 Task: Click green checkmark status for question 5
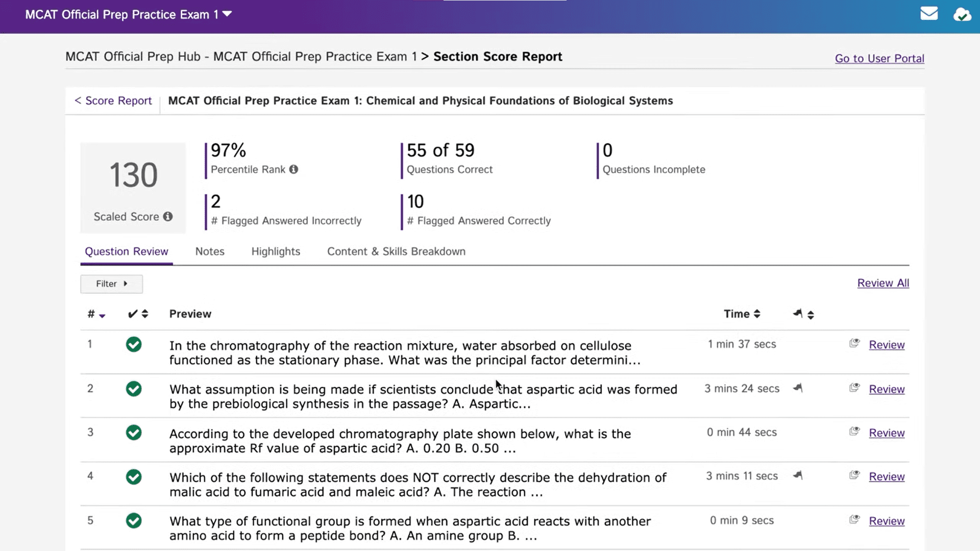pyautogui.click(x=134, y=521)
